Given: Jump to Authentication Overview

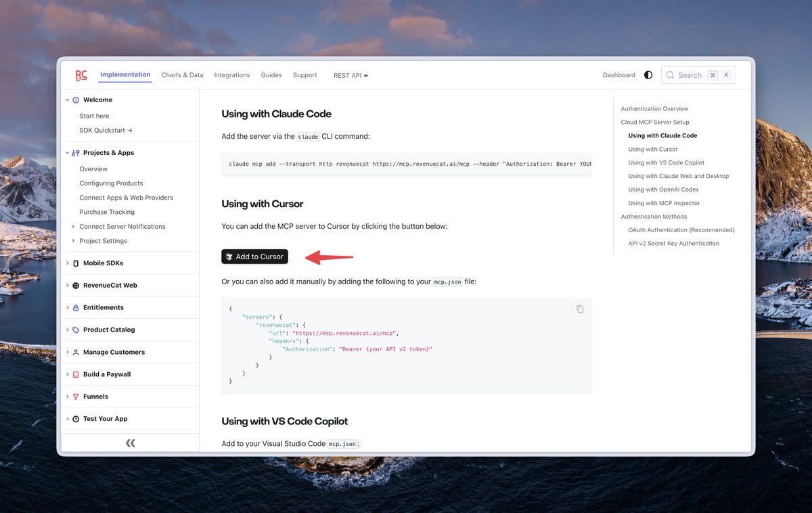Looking at the screenshot, I should (x=654, y=109).
